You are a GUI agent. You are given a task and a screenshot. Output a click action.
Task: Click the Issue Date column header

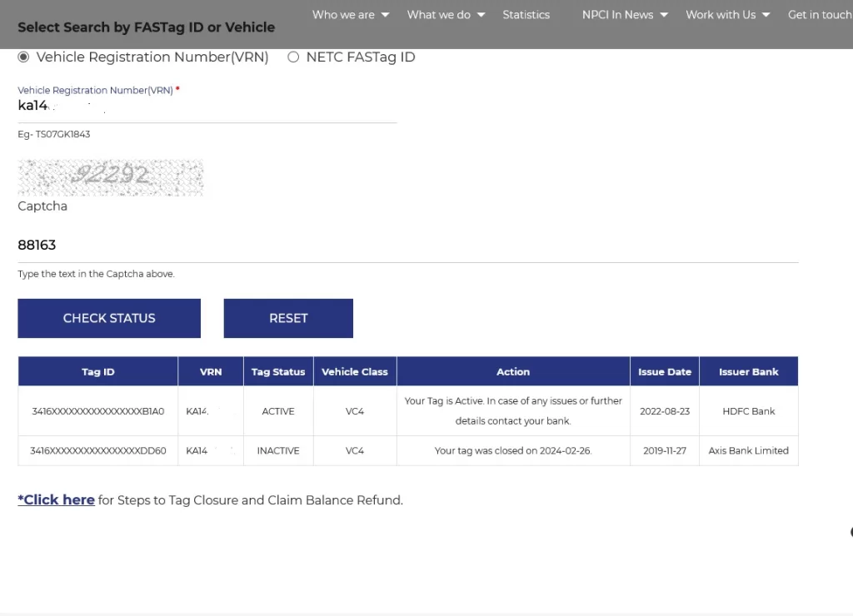(664, 371)
